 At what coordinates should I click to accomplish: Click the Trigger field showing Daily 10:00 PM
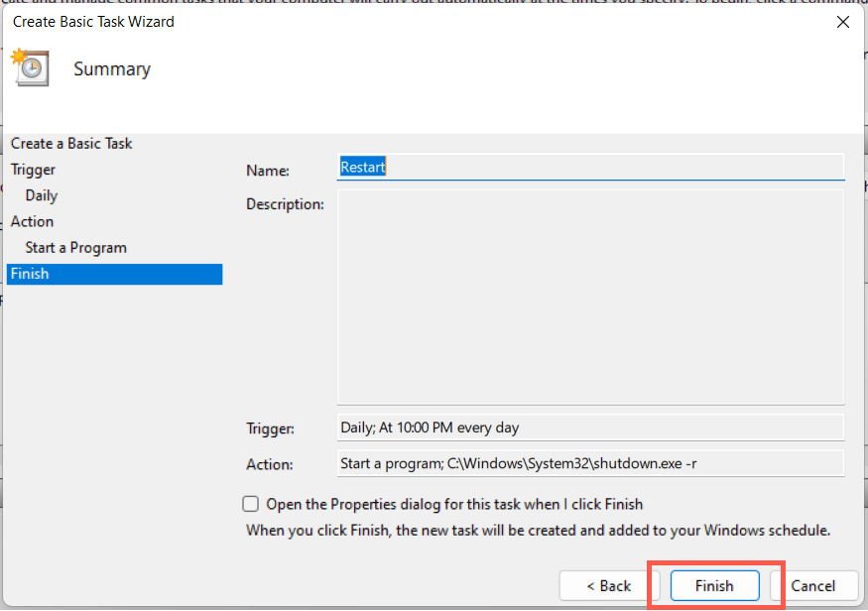tap(590, 428)
